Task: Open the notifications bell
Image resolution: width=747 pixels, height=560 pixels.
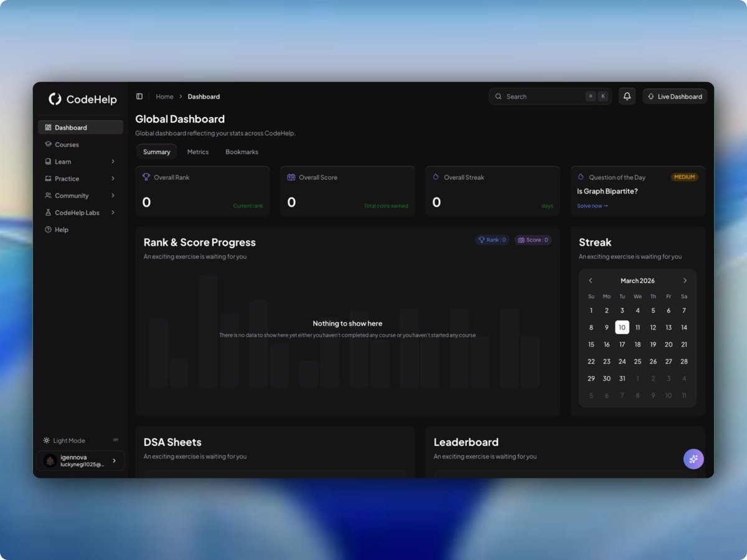Action: (x=627, y=96)
